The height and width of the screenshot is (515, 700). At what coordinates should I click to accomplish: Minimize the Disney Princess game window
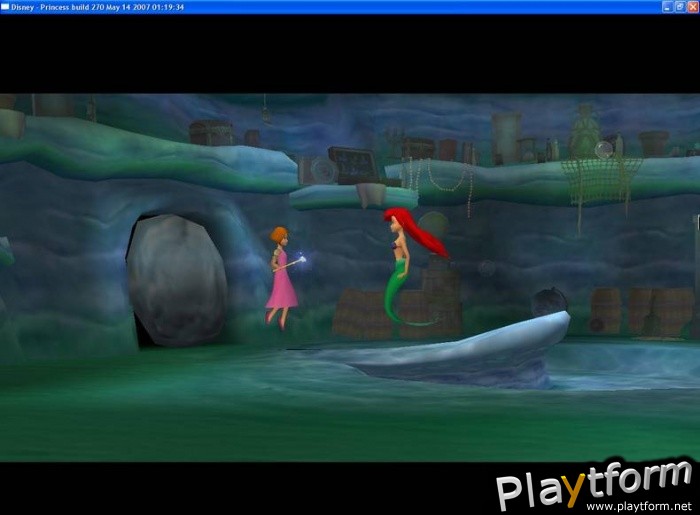[x=667, y=7]
